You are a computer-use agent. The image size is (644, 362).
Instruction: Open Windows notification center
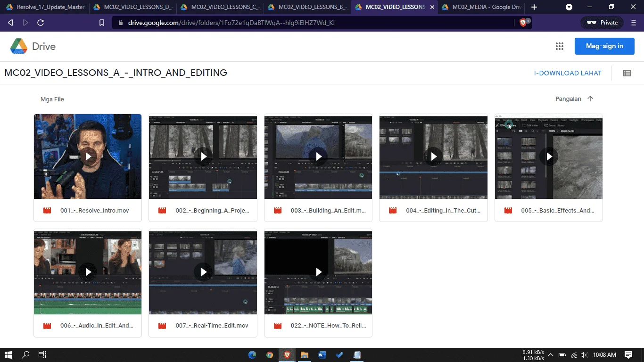[x=628, y=355]
